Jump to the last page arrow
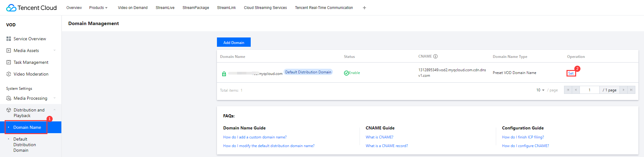644x157 pixels. pyautogui.click(x=631, y=90)
